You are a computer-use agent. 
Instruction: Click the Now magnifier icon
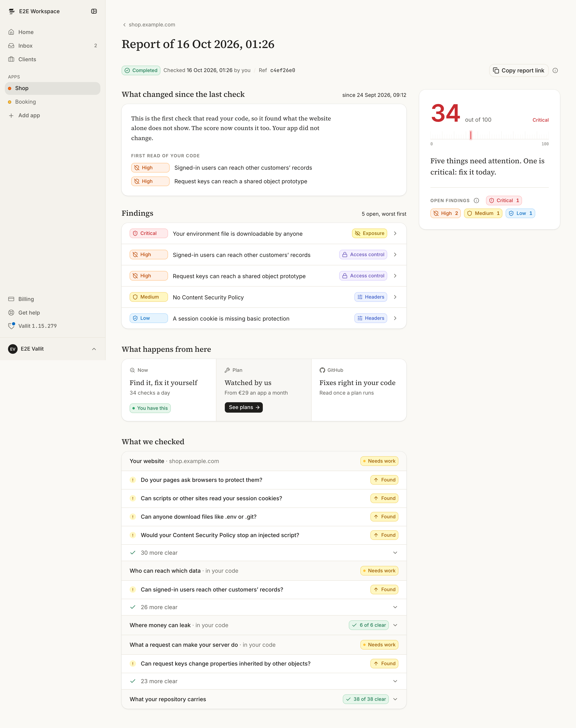[133, 370]
